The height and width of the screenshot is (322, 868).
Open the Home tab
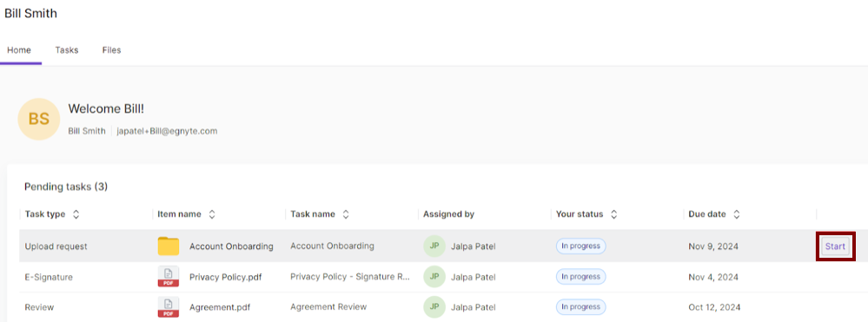click(19, 49)
